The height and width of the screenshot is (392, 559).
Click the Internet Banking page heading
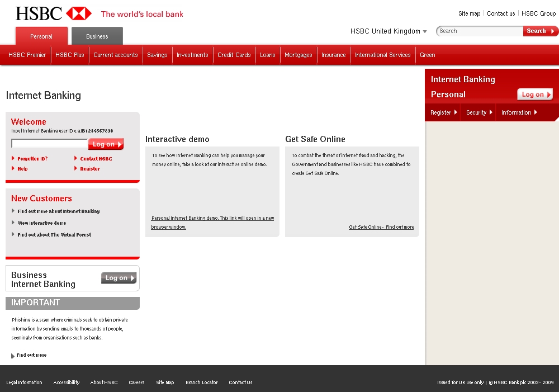click(x=44, y=96)
